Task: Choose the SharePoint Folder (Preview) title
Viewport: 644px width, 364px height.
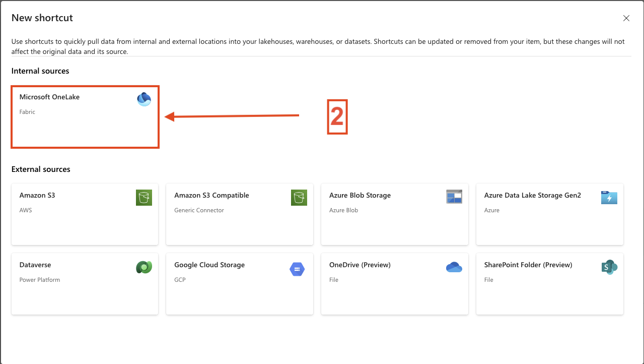Action: click(528, 265)
